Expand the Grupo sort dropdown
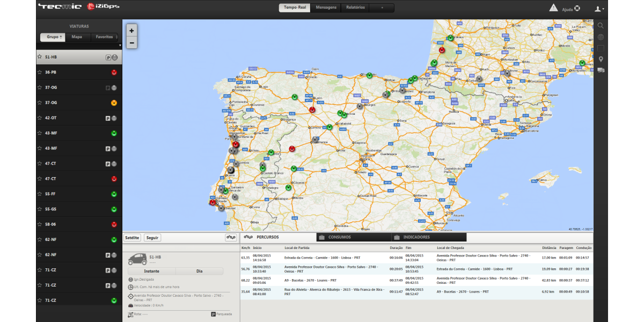644x322 pixels. (x=53, y=37)
